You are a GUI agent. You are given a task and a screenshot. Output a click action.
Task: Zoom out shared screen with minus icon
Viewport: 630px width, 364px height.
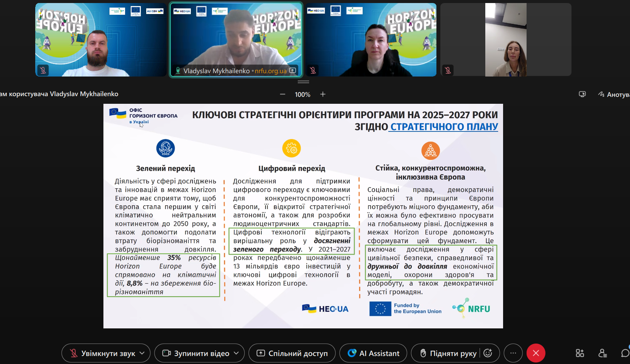(x=283, y=94)
